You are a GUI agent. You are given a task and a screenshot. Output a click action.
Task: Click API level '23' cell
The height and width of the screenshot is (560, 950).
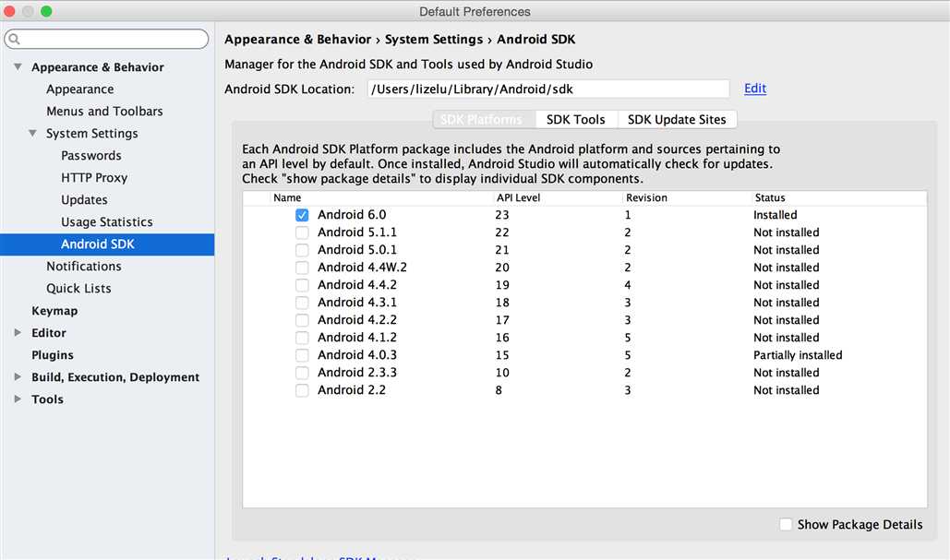pyautogui.click(x=501, y=215)
